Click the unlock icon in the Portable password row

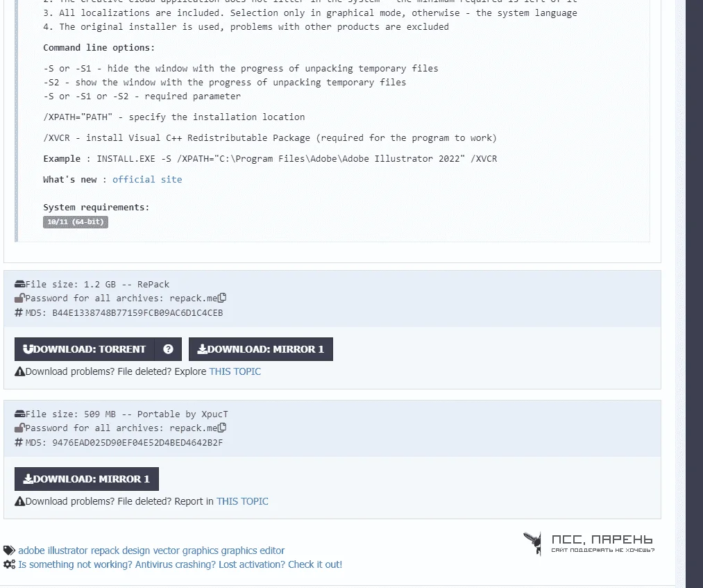click(19, 428)
